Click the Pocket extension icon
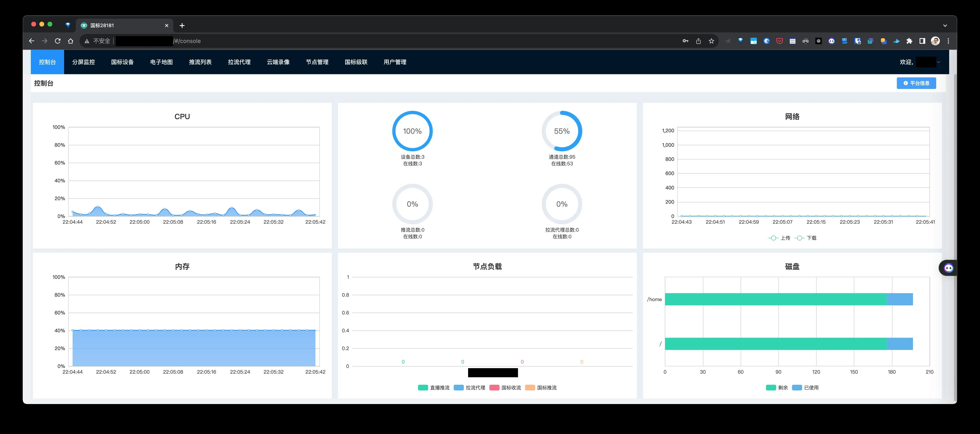980x434 pixels. [779, 41]
